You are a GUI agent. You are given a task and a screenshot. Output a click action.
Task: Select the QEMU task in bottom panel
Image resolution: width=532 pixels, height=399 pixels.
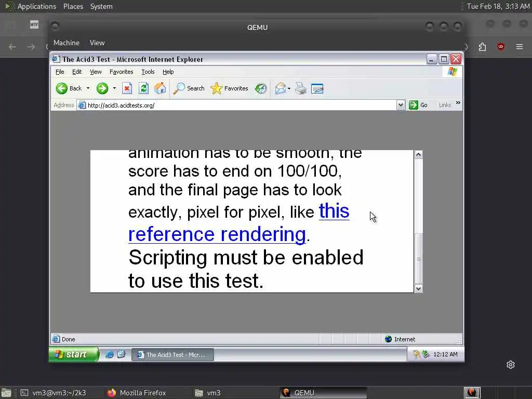(323, 393)
